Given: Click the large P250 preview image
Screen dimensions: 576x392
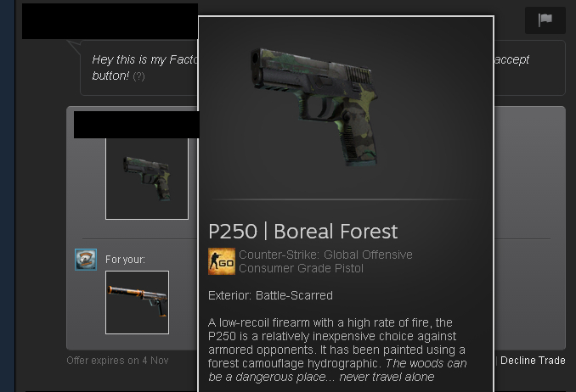Looking at the screenshot, I should tap(314, 106).
